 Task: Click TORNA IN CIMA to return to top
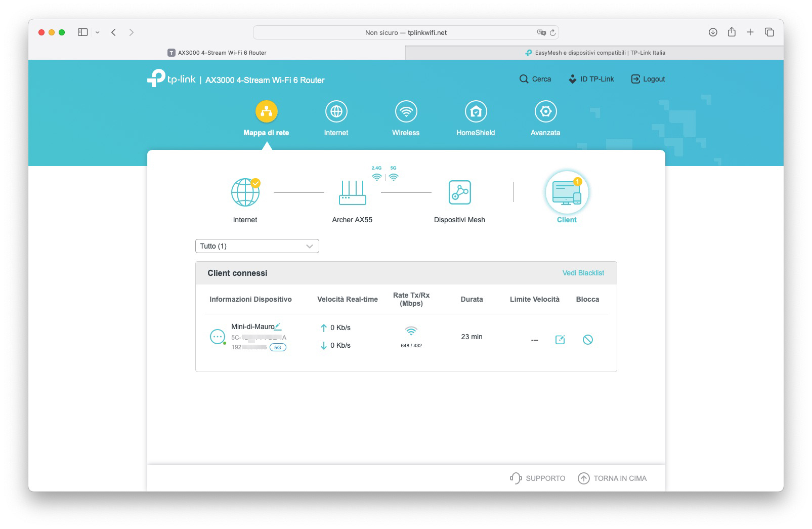click(x=612, y=478)
